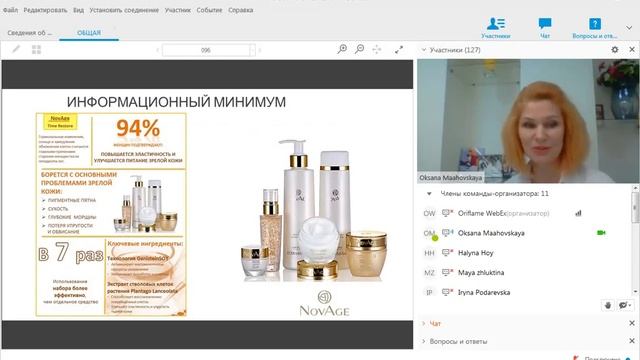The width and height of the screenshot is (640, 360).
Task: Toggle the Чат panel icon in header
Action: (x=544, y=28)
